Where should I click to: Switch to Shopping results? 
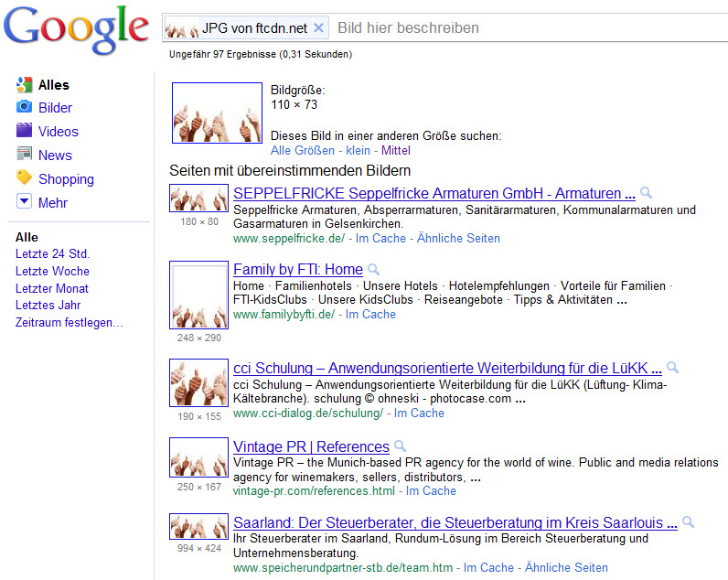click(x=67, y=179)
